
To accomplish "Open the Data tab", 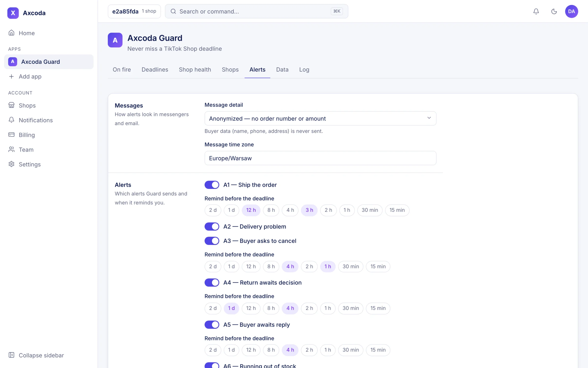I will 282,69.
